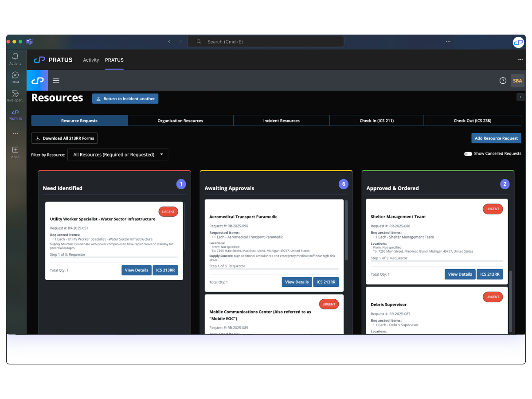532x399 pixels.
Task: Click the sidebar overflow ellipsis icon
Action: point(15,133)
